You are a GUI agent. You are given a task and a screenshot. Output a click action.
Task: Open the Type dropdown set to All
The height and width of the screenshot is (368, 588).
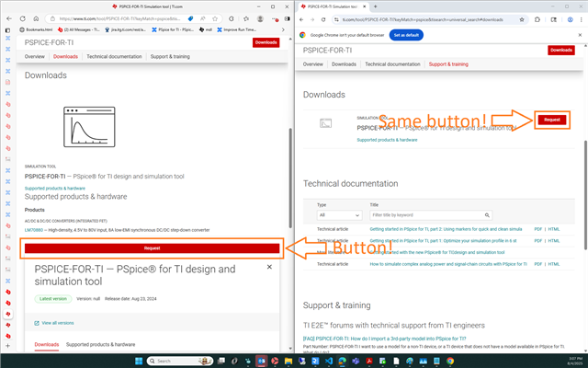(x=339, y=215)
